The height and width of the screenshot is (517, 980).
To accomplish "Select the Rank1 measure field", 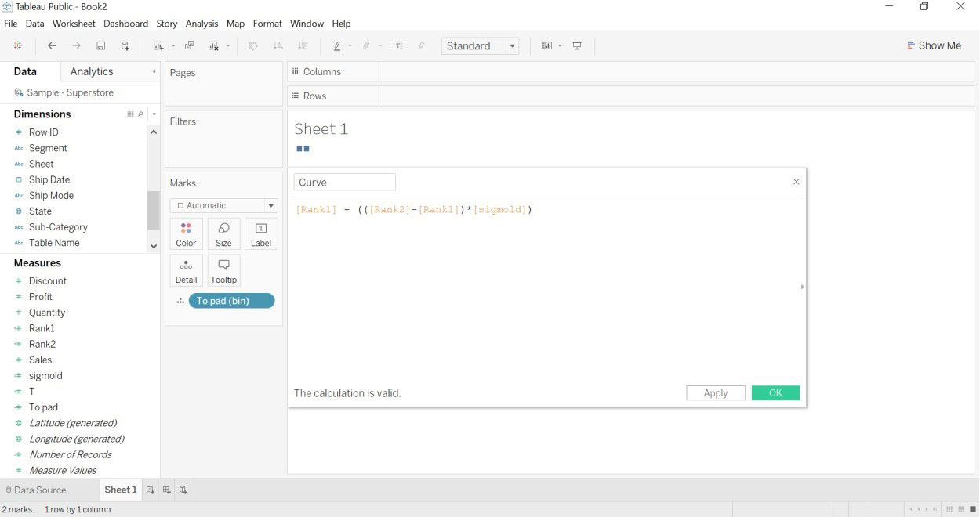I will click(42, 328).
